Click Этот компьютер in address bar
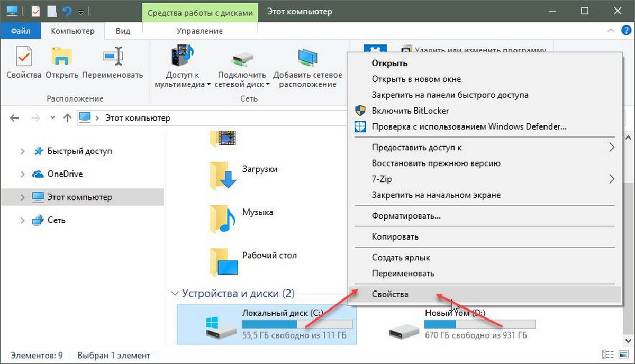635x364 pixels. click(138, 118)
